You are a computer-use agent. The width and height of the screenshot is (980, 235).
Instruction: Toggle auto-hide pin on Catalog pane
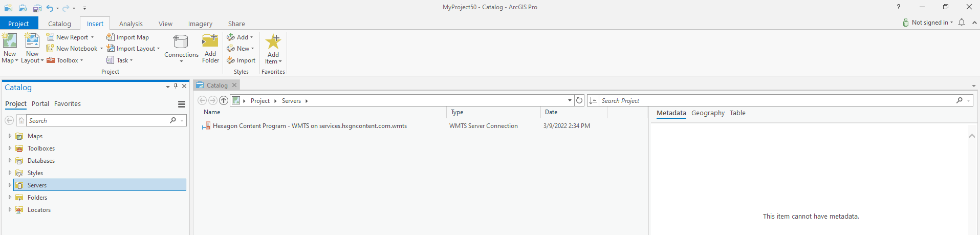click(x=176, y=87)
